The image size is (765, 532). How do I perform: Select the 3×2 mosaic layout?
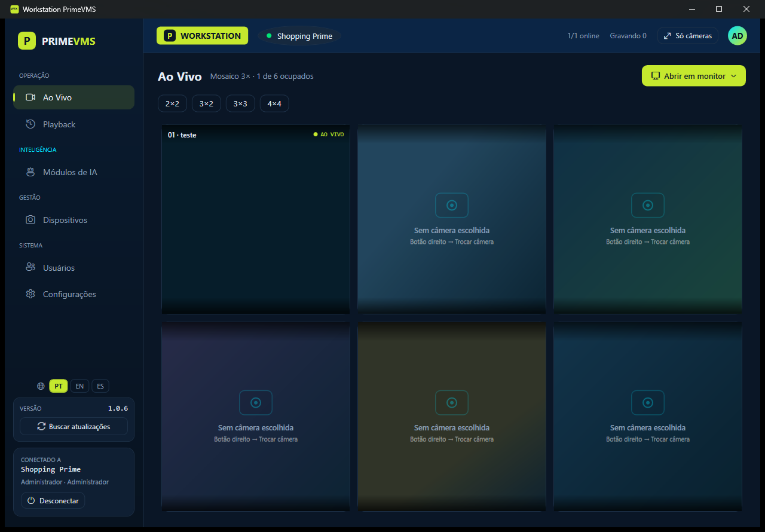pos(206,103)
